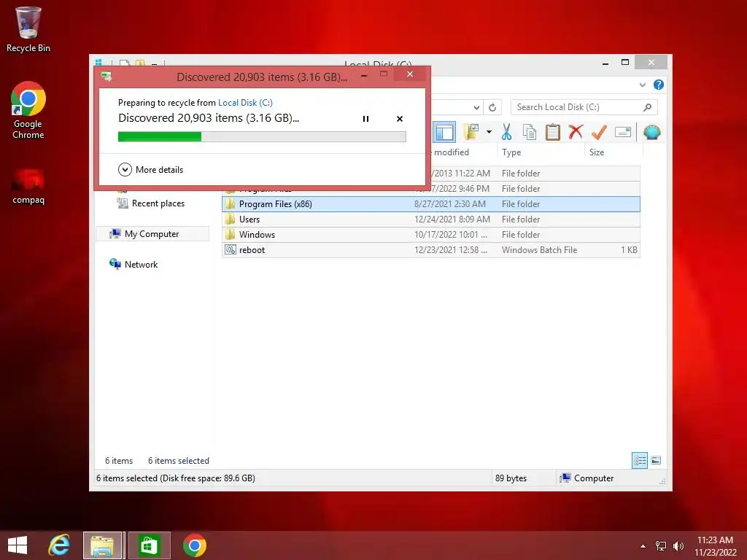Click the Windows folder icon
Viewport: 747px width, 560px height.
coord(231,234)
